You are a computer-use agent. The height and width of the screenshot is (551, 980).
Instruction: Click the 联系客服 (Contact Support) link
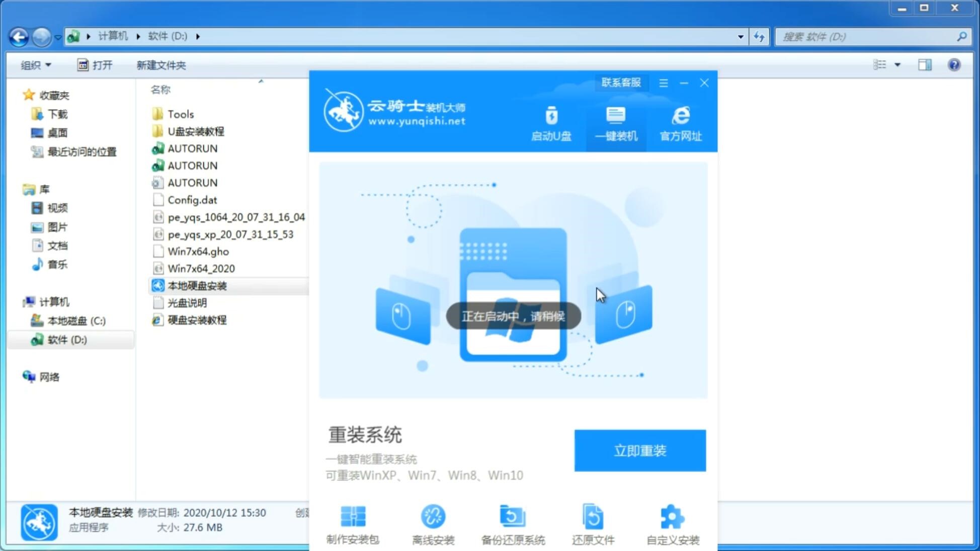621,82
